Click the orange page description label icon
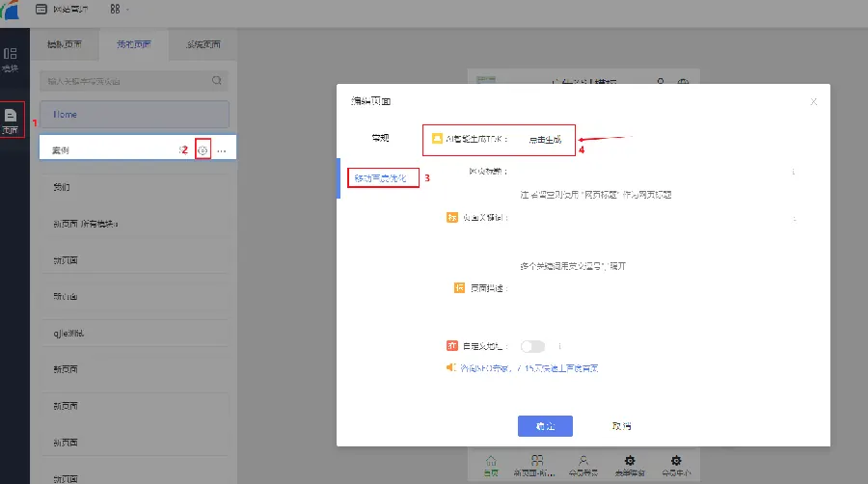This screenshot has height=484, width=868. pos(459,287)
